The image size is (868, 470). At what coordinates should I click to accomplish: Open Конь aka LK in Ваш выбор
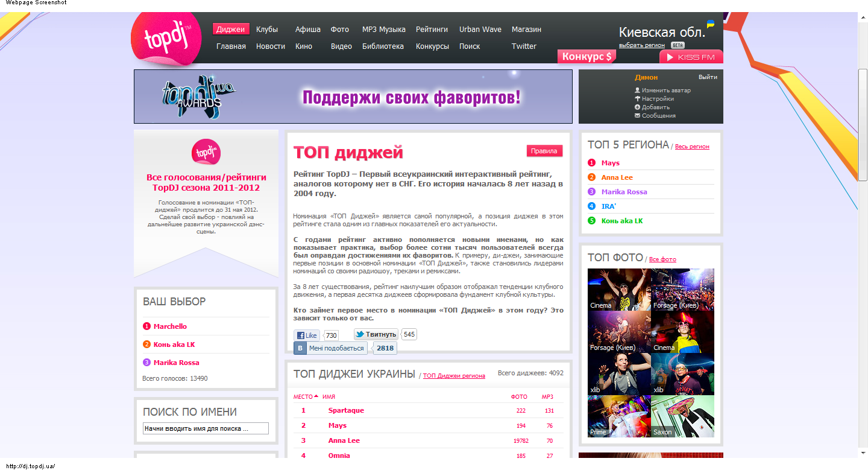[x=174, y=345]
